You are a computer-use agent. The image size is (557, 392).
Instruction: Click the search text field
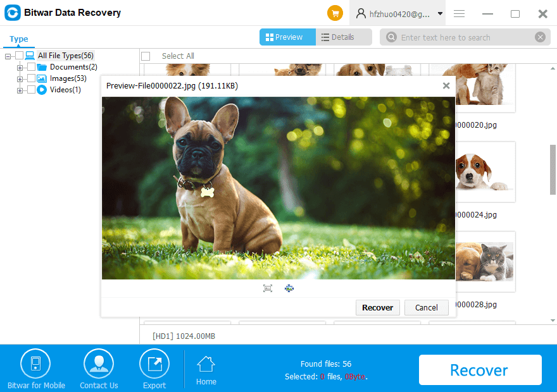tap(465, 37)
